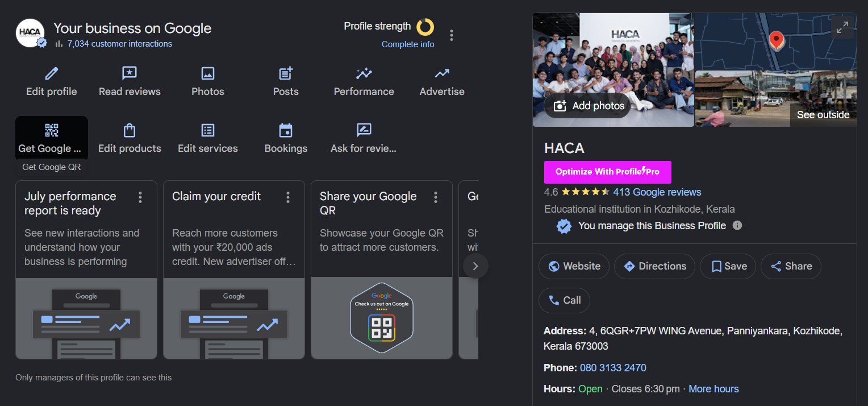The height and width of the screenshot is (406, 868).
Task: Expand More hours link
Action: coord(713,389)
